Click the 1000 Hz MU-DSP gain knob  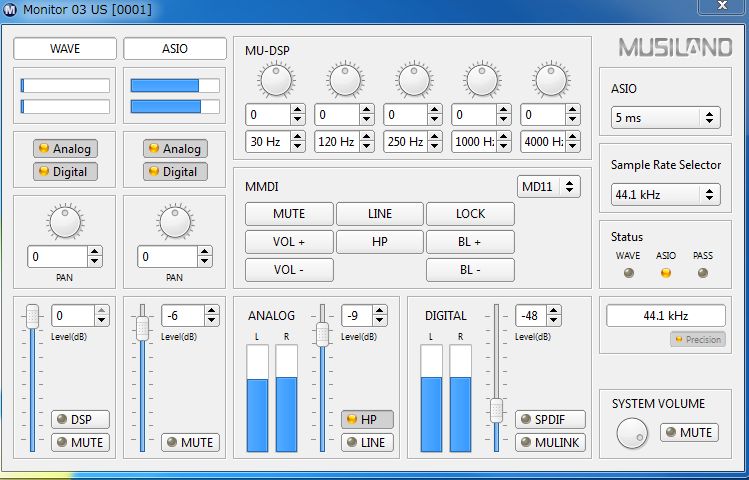(x=482, y=80)
